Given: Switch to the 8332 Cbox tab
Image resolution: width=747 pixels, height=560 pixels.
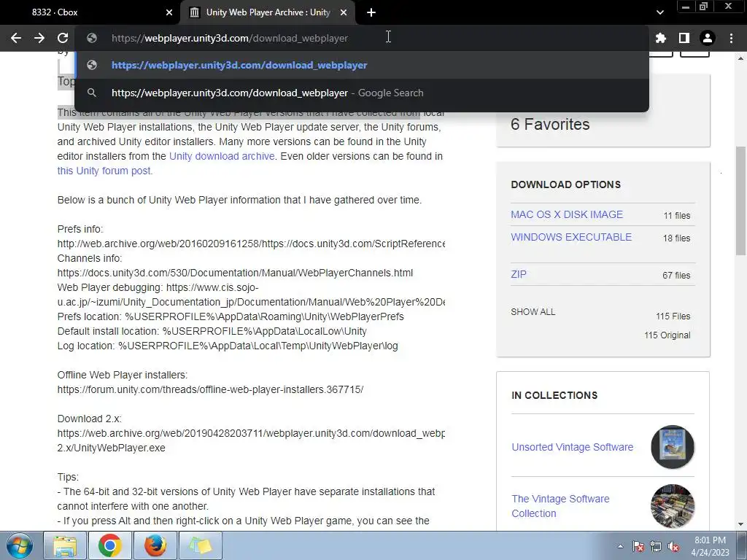Looking at the screenshot, I should (x=90, y=12).
